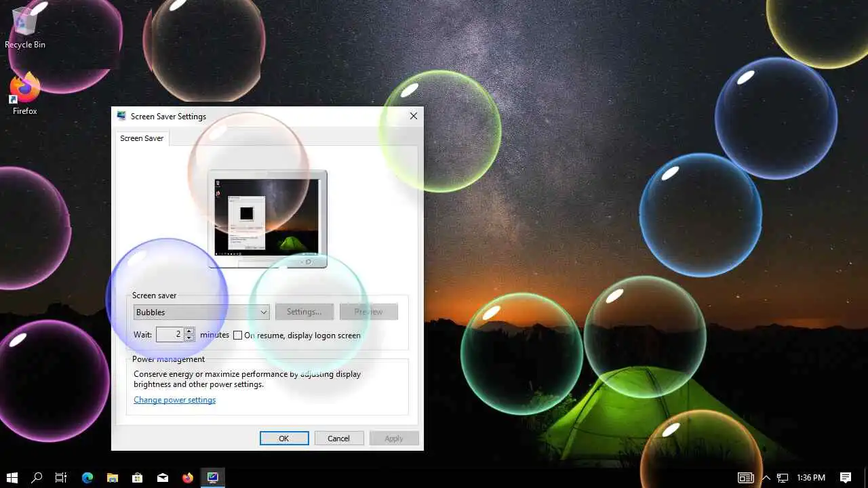Screen dimensions: 868x488
Task: Open the network status tray icon
Action: coord(783,478)
